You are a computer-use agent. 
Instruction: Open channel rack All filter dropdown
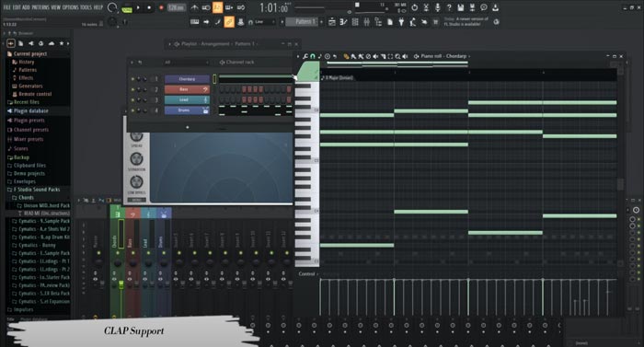[186, 63]
